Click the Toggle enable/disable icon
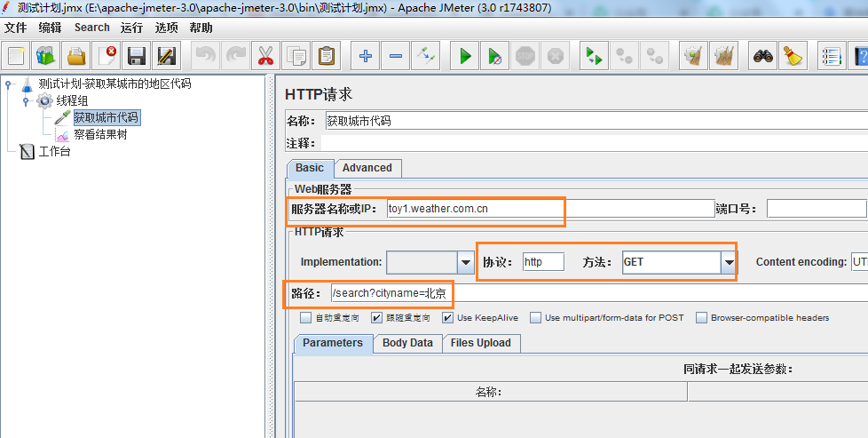Image resolution: width=868 pixels, height=438 pixels. click(x=426, y=55)
